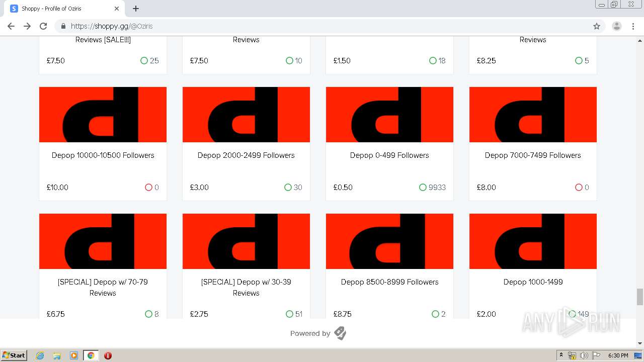Screen dimensions: 644x362
Task: Open the red security shield taskbar icon
Action: pyautogui.click(x=108, y=355)
